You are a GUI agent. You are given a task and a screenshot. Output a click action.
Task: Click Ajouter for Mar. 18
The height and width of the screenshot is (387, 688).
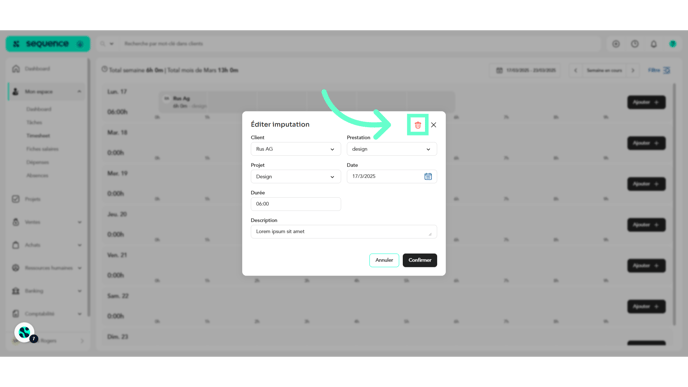click(x=646, y=143)
